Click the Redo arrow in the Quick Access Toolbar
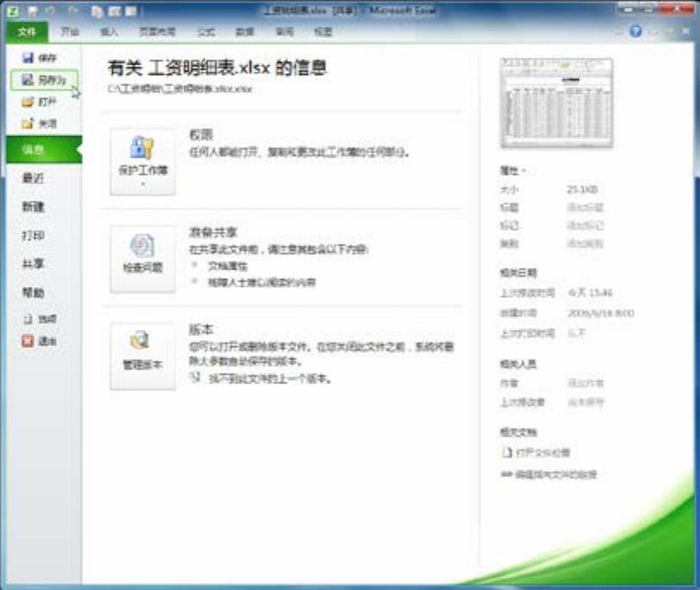Screen dimensions: 700x590 pos(73,10)
